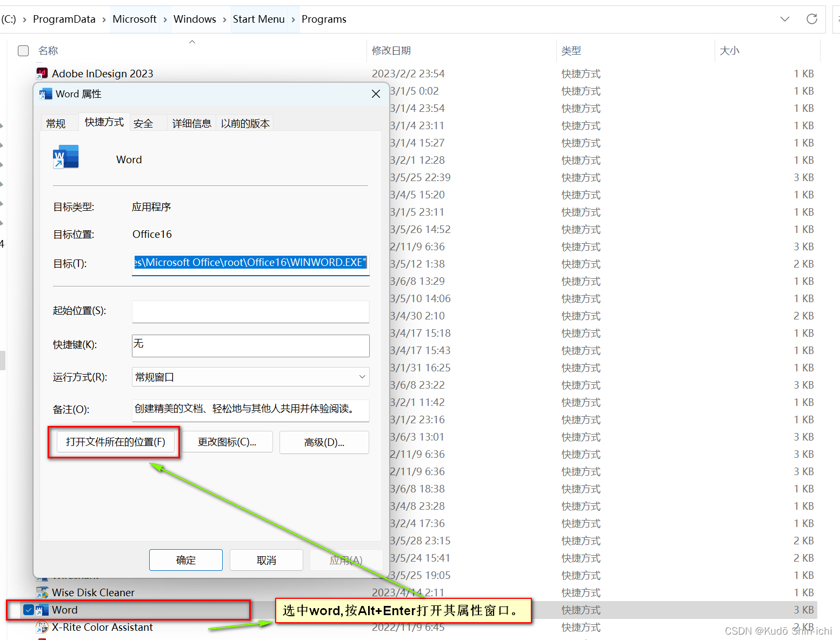
Task: Refresh the folder with the address bar refresh icon
Action: pyautogui.click(x=811, y=19)
